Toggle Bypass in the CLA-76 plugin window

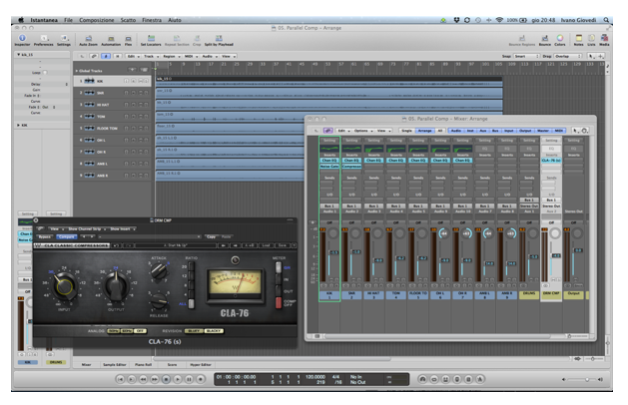click(x=44, y=237)
